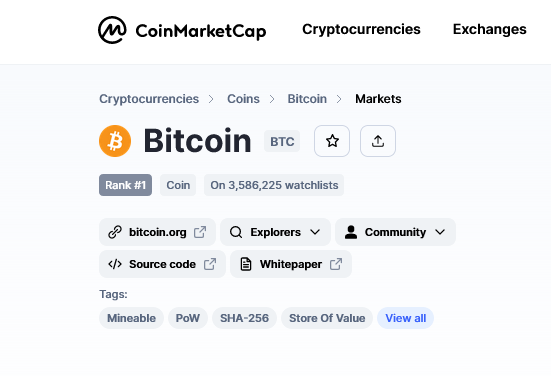Expand the Explorers dropdown chevron
551x376 pixels.
[315, 232]
